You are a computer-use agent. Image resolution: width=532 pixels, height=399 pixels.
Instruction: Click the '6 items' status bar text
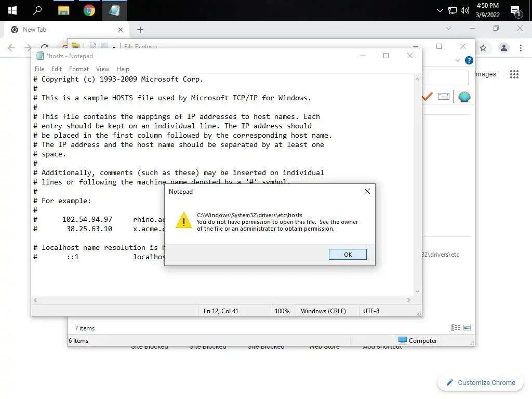(x=78, y=341)
